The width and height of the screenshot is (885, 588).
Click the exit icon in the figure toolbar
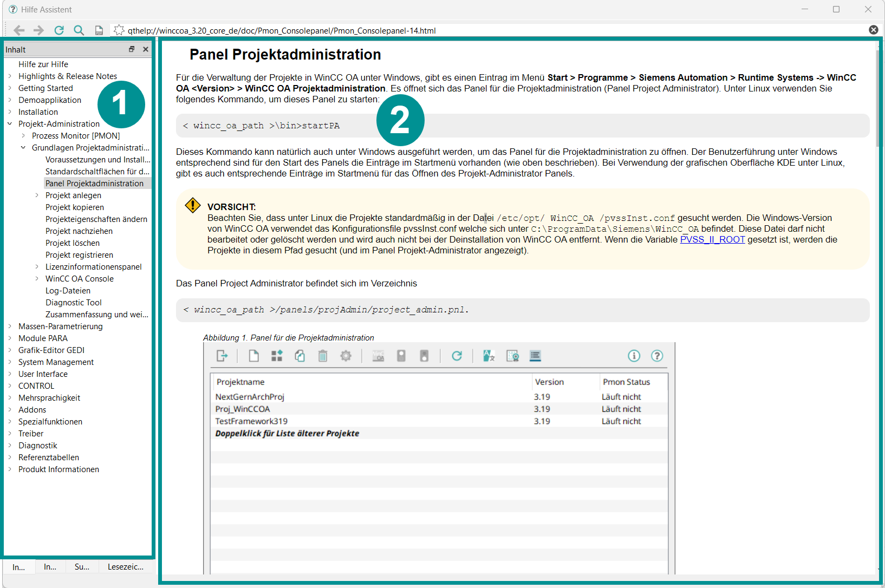point(222,356)
